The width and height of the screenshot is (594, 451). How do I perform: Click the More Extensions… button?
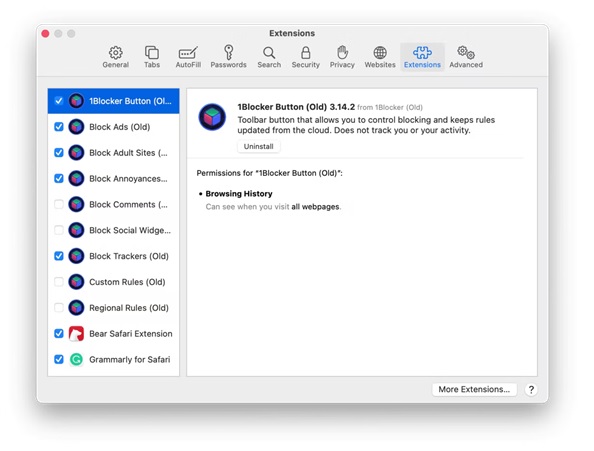tap(474, 389)
